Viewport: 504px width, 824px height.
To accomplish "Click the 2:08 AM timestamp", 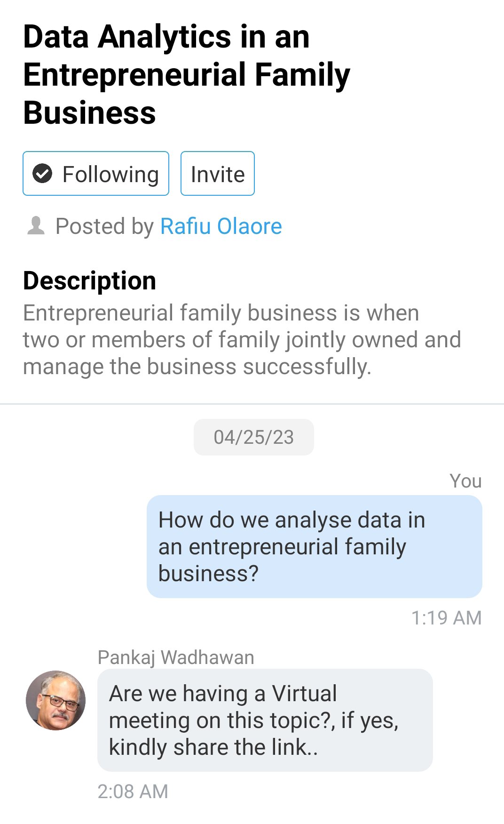I will (133, 792).
